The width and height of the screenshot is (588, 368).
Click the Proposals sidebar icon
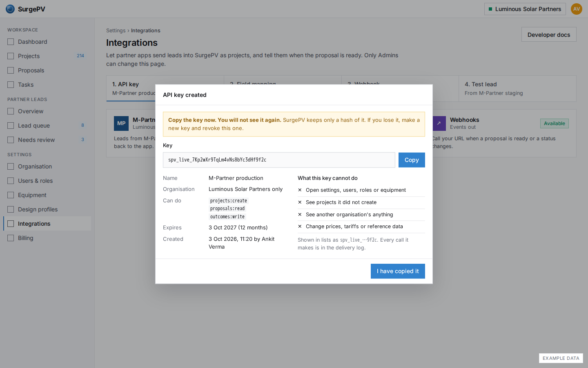[11, 70]
